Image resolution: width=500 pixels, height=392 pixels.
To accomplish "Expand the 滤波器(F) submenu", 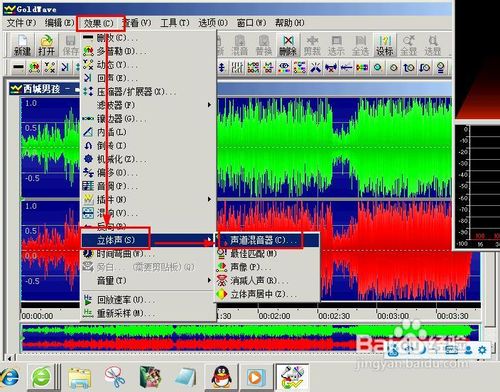I will coord(148,105).
